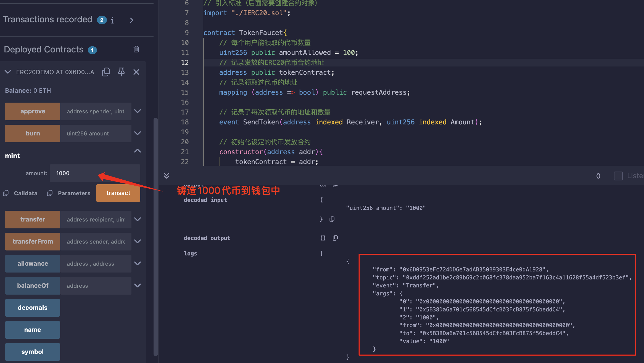Expand the approve function parameters
644x363 pixels.
coord(138,111)
